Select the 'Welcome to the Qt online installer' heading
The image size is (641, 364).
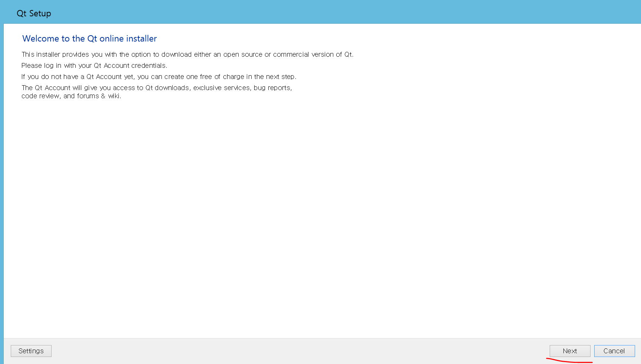pos(89,39)
